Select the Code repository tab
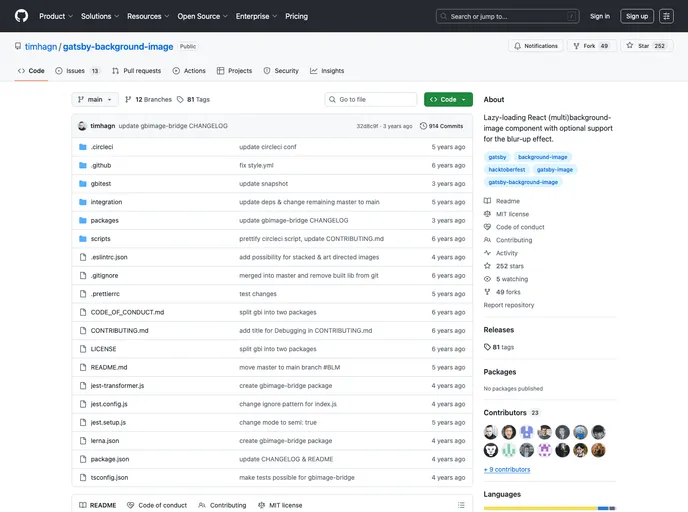 tap(31, 71)
